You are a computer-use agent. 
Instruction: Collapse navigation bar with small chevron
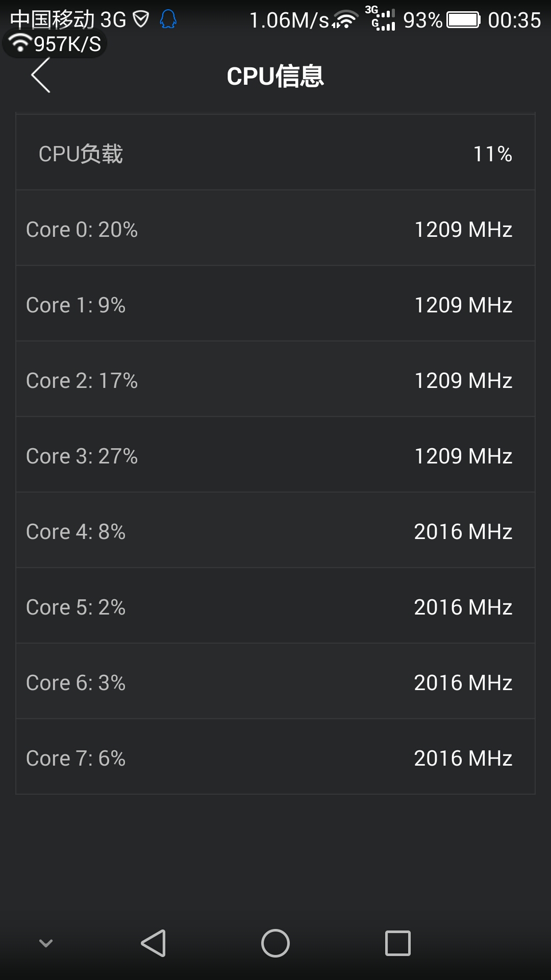pos(46,943)
